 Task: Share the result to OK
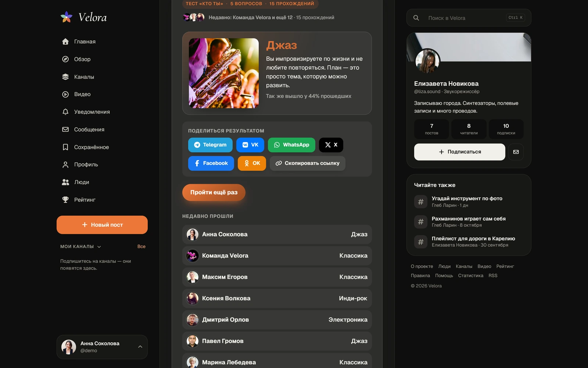coord(252,163)
